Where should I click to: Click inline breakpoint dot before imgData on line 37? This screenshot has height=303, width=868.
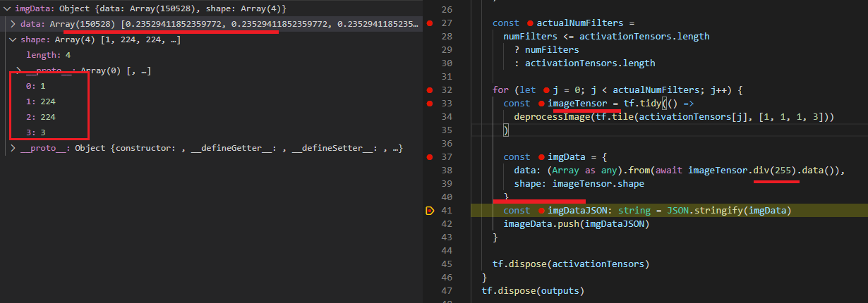(541, 157)
